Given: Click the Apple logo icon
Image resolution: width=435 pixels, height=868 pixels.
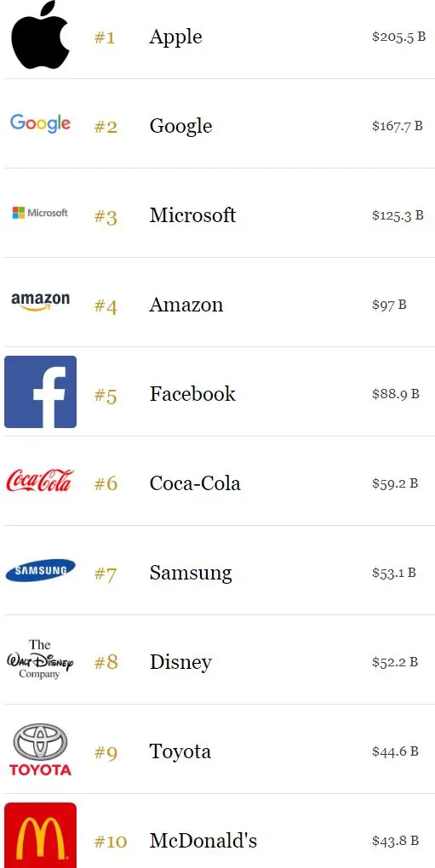Looking at the screenshot, I should 40,35.
